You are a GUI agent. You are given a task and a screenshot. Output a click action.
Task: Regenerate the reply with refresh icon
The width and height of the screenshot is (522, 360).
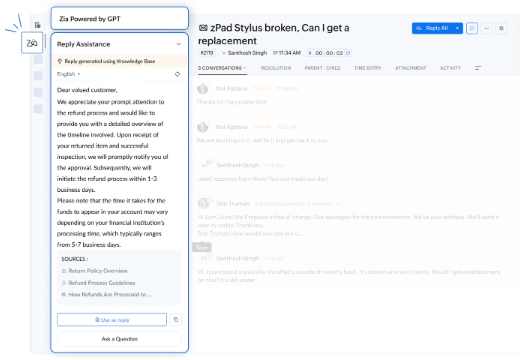click(x=177, y=74)
